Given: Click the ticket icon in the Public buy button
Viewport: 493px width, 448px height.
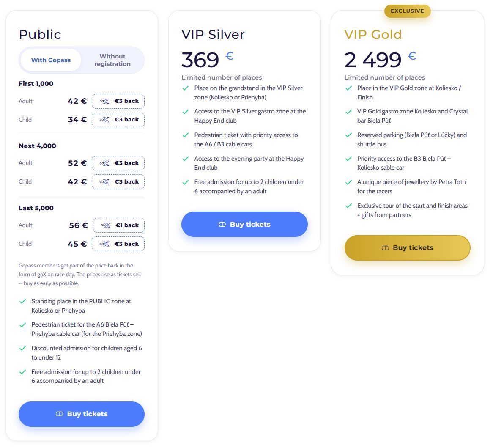Looking at the screenshot, I should 59,414.
